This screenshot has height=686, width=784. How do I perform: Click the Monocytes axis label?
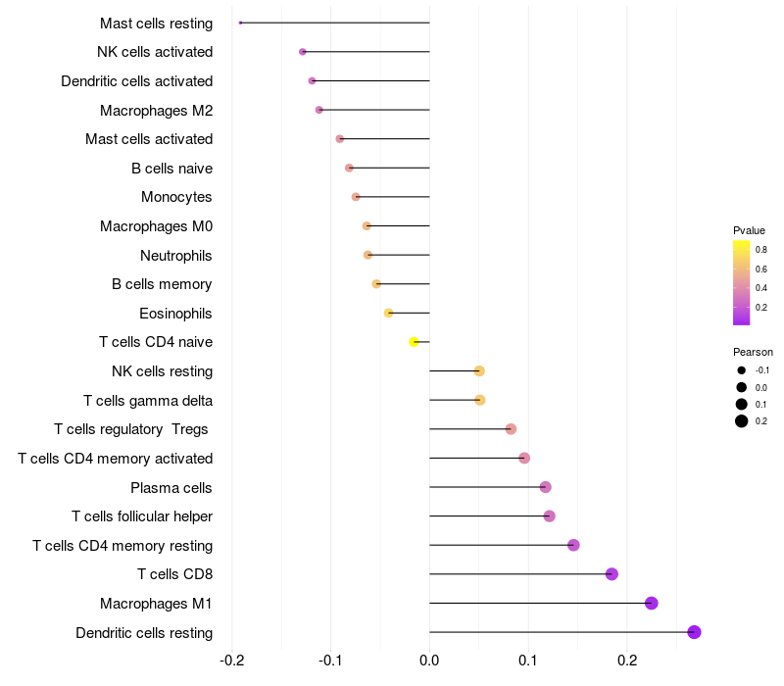[176, 197]
